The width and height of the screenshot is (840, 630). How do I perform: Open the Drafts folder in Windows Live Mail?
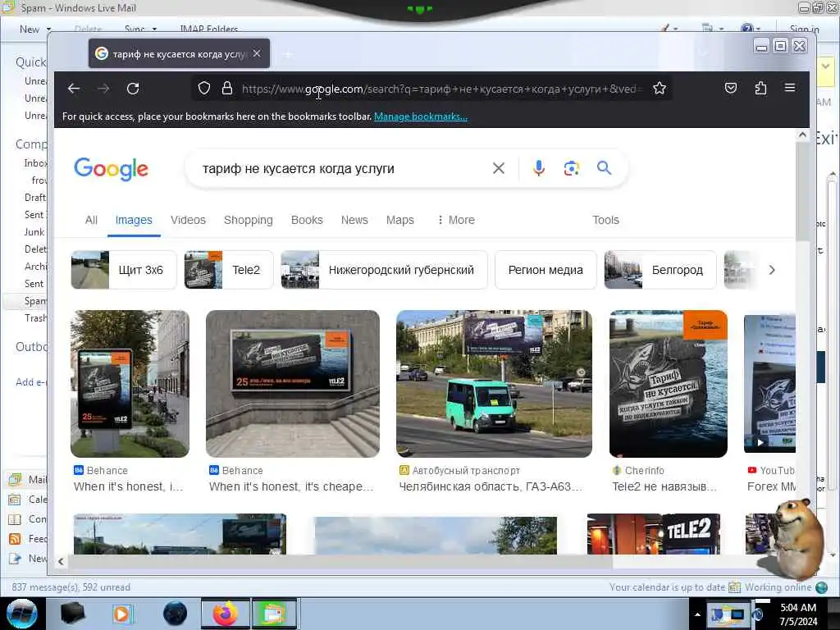click(x=35, y=198)
